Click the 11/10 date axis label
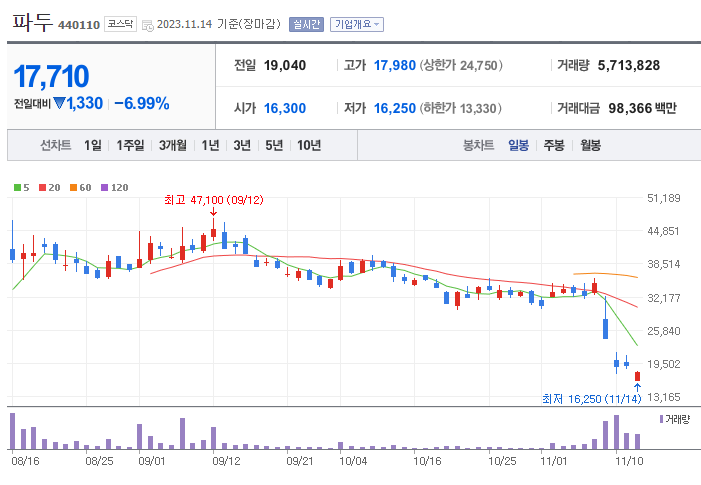The width and height of the screenshot is (701, 485). tap(629, 461)
